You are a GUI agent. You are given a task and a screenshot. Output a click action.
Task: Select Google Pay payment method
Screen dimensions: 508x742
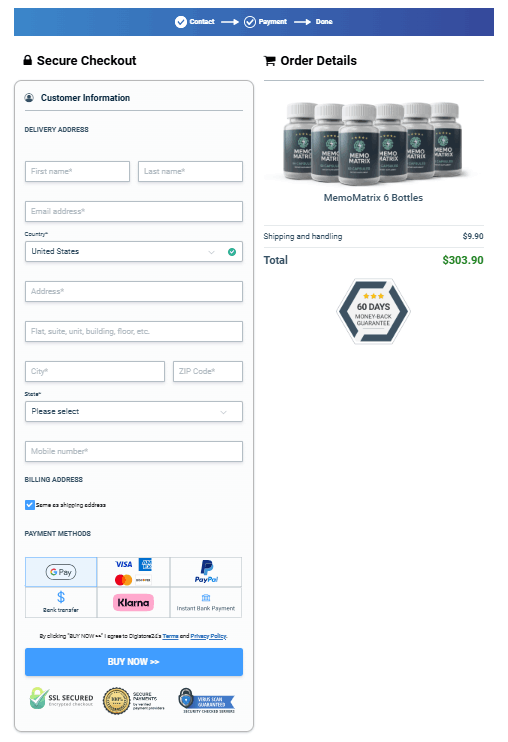[x=61, y=572]
